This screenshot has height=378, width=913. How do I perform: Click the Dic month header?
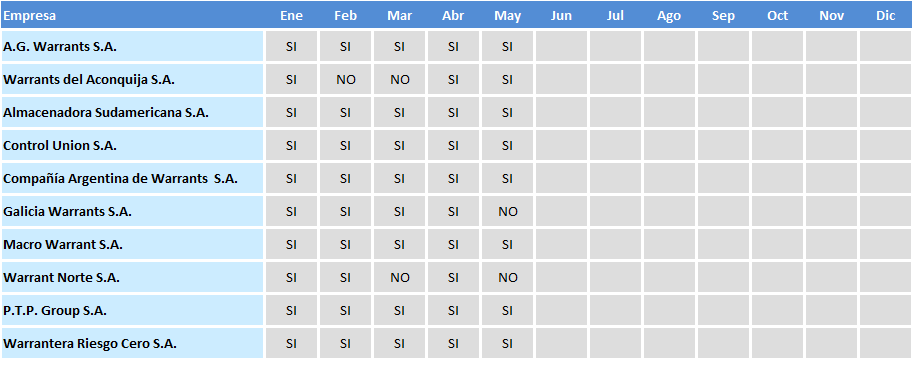(886, 16)
